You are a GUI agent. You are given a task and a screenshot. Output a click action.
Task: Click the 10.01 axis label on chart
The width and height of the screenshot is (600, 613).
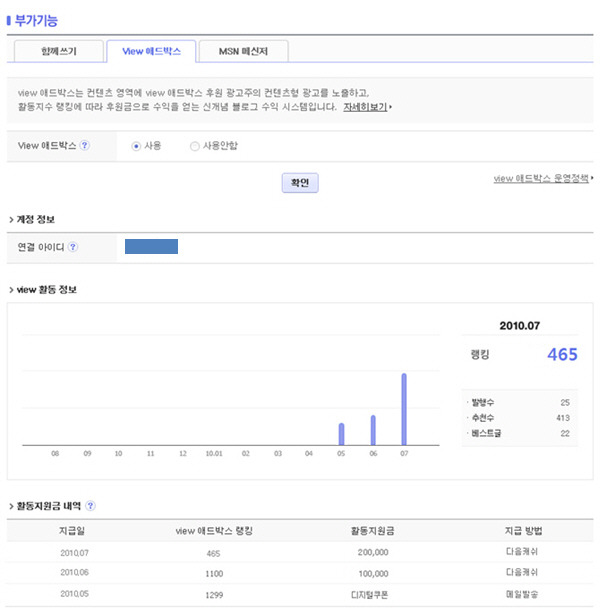point(214,453)
